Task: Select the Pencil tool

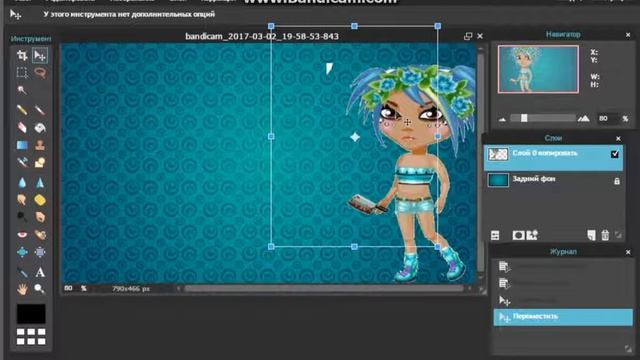Action: pyautogui.click(x=22, y=110)
